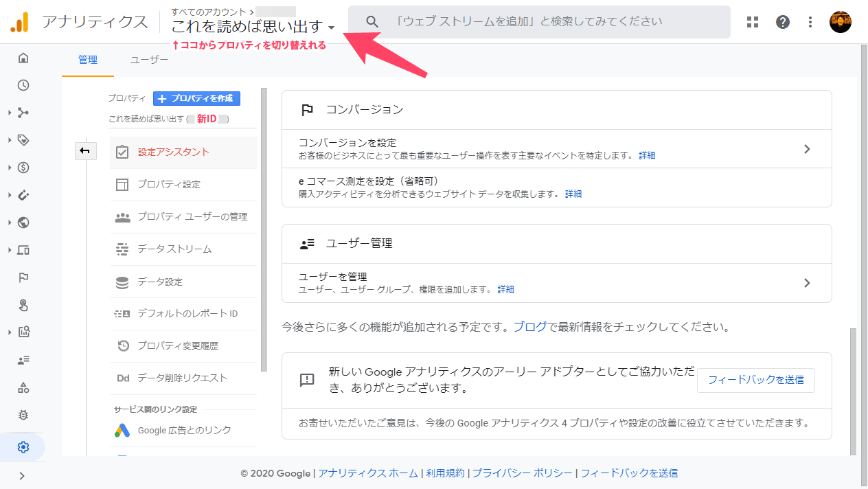Open the Admin gear icon in sidebar
The width and height of the screenshot is (868, 489).
23,447
